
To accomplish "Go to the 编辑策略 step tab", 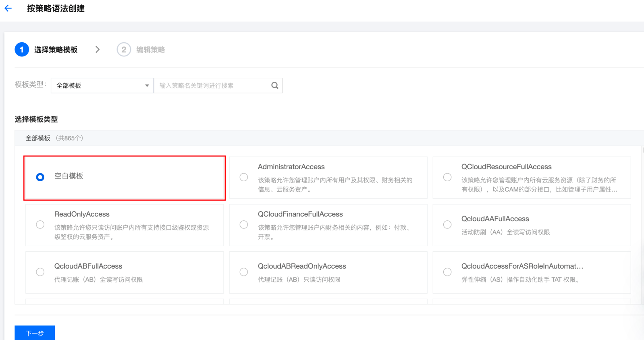I will pos(150,50).
